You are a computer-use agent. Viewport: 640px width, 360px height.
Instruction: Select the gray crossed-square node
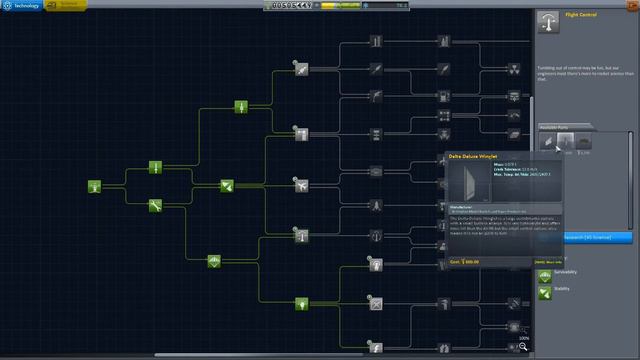point(376,304)
